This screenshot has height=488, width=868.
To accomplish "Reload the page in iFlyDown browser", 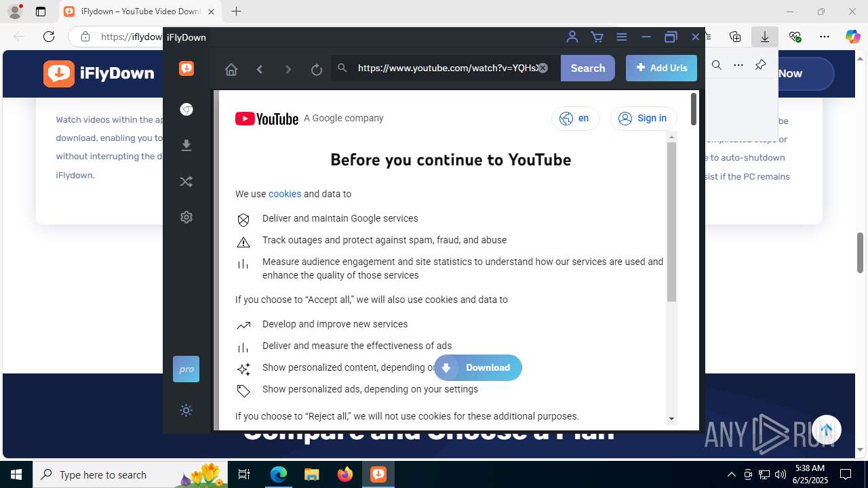I will pyautogui.click(x=317, y=69).
